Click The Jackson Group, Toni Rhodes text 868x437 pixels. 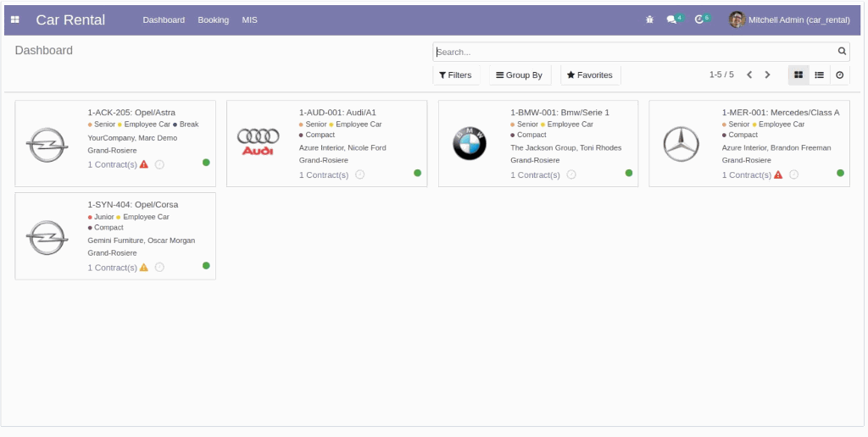pos(565,147)
